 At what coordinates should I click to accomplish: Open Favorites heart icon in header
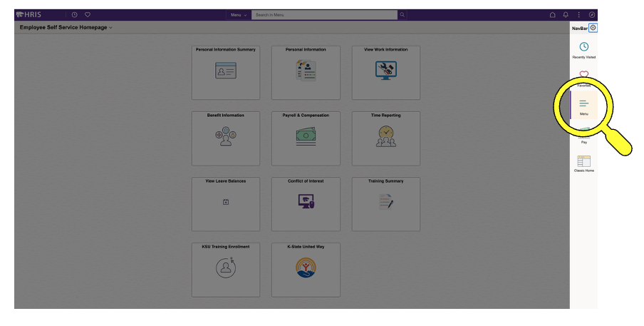pos(88,15)
